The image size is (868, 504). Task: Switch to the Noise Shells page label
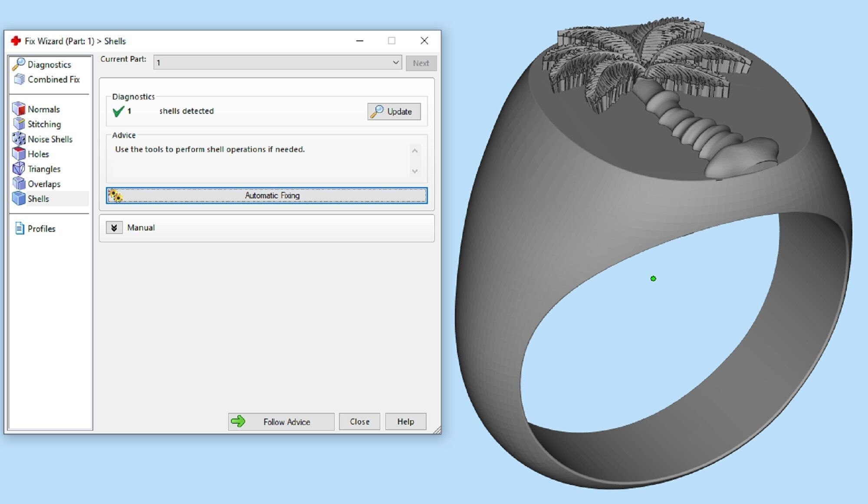pos(50,139)
